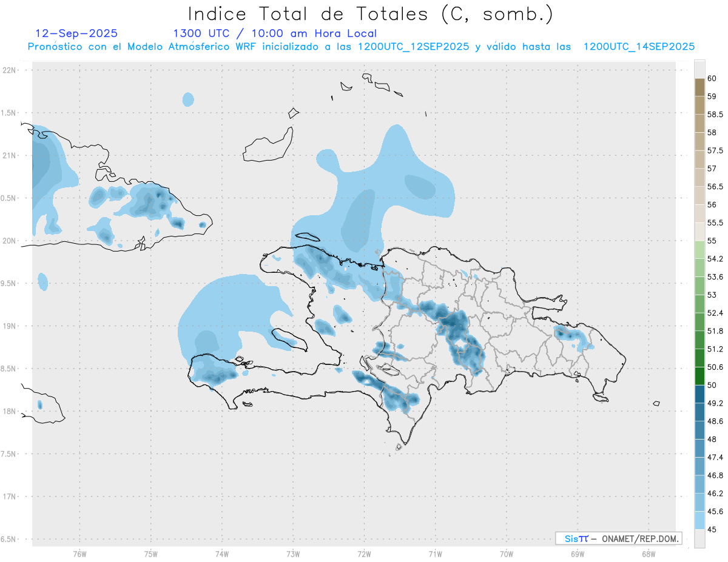Image resolution: width=728 pixels, height=562 pixels.
Task: Select the "18N" latitude axis label
Action: (x=10, y=411)
